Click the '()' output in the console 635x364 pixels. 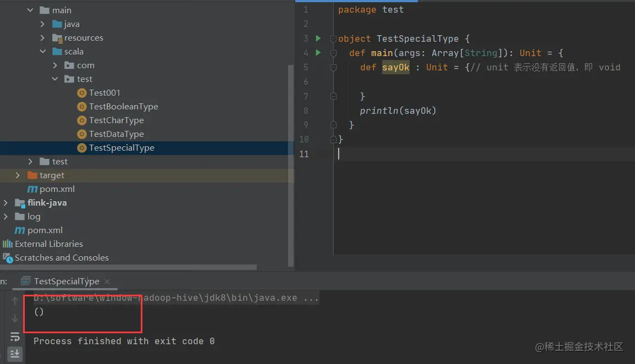click(x=39, y=312)
